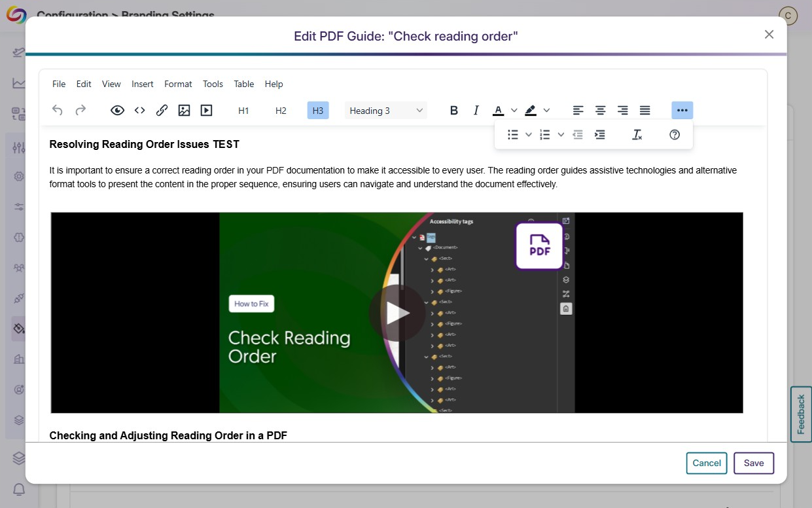Insert a numbered list
The image size is (812, 508).
pyautogui.click(x=545, y=135)
